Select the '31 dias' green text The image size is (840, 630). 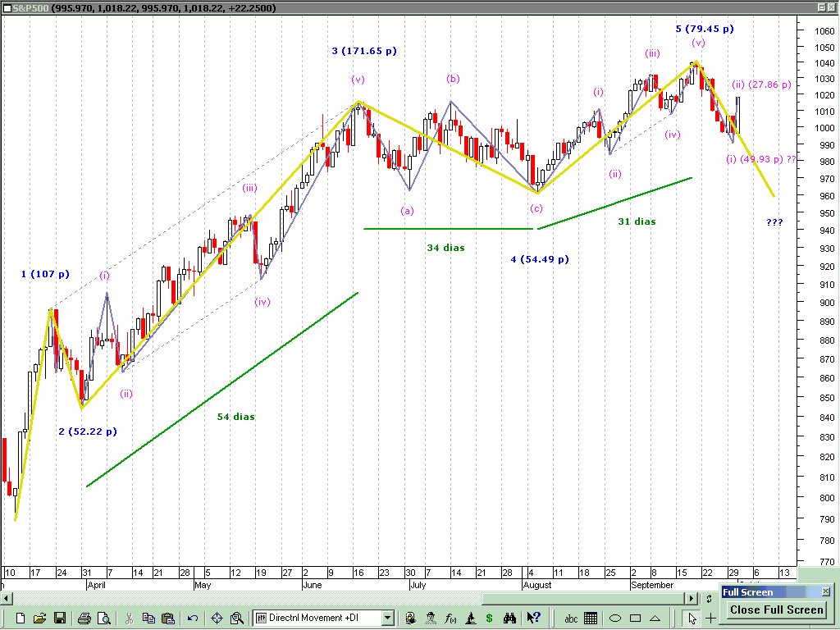tap(637, 221)
